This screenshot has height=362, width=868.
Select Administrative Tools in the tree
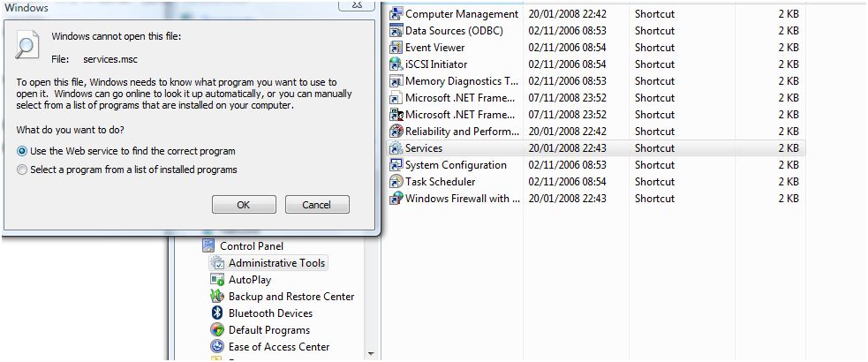pyautogui.click(x=276, y=263)
